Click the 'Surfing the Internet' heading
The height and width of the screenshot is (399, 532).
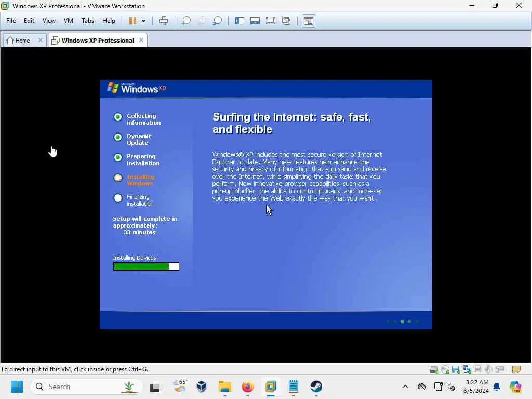292,123
